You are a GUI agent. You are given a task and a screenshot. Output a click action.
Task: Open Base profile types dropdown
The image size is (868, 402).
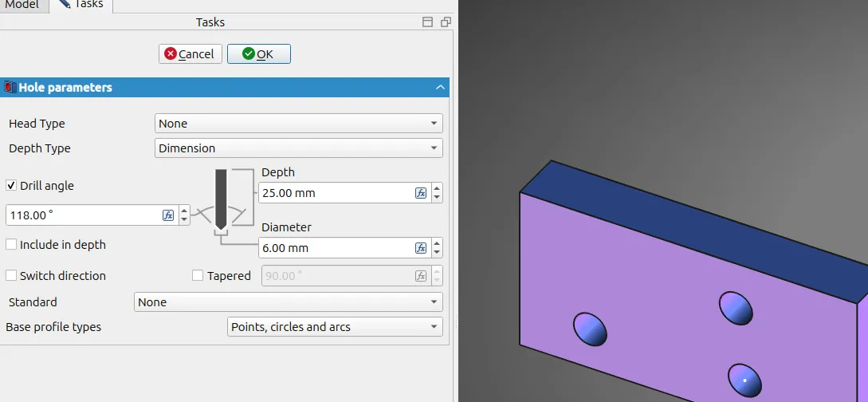pyautogui.click(x=335, y=327)
